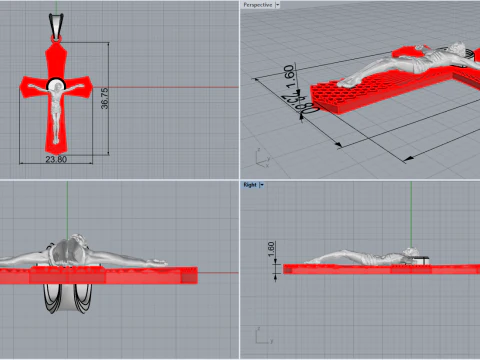The height and width of the screenshot is (360, 480).
Task: Click the world axis icon in Right viewport
Action: coord(264,336)
